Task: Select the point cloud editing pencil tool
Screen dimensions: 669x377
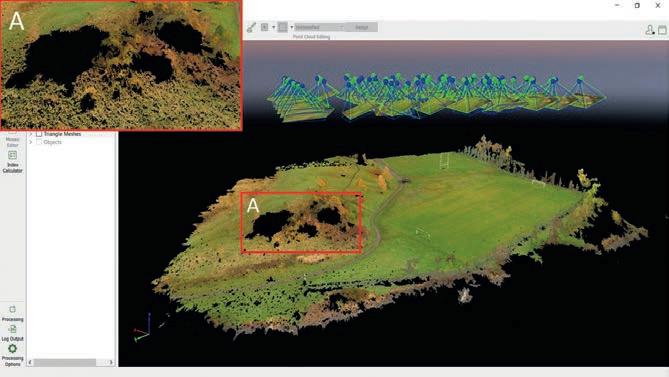Action: click(251, 27)
